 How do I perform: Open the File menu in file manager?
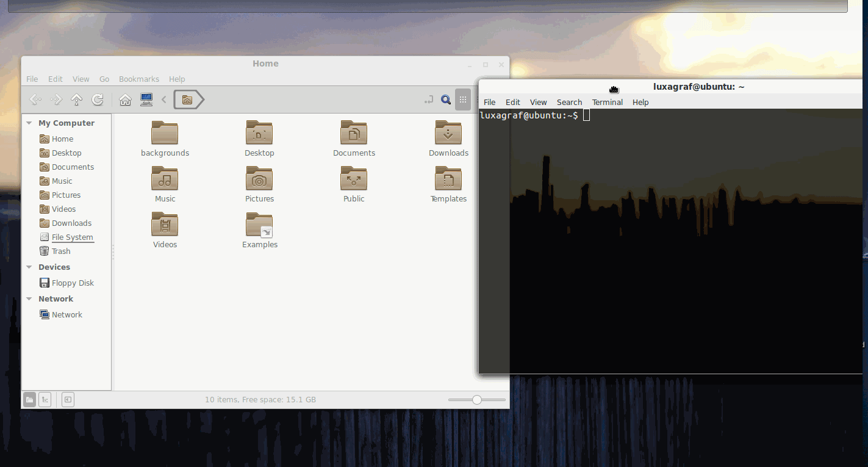click(x=32, y=79)
